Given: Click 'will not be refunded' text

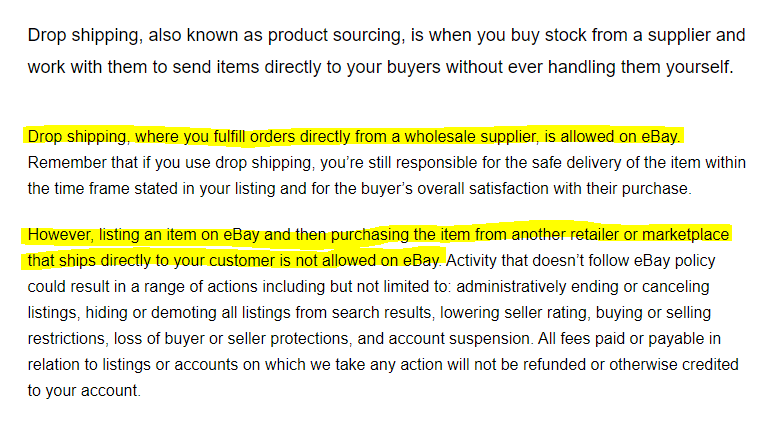Looking at the screenshot, I should [x=517, y=365].
